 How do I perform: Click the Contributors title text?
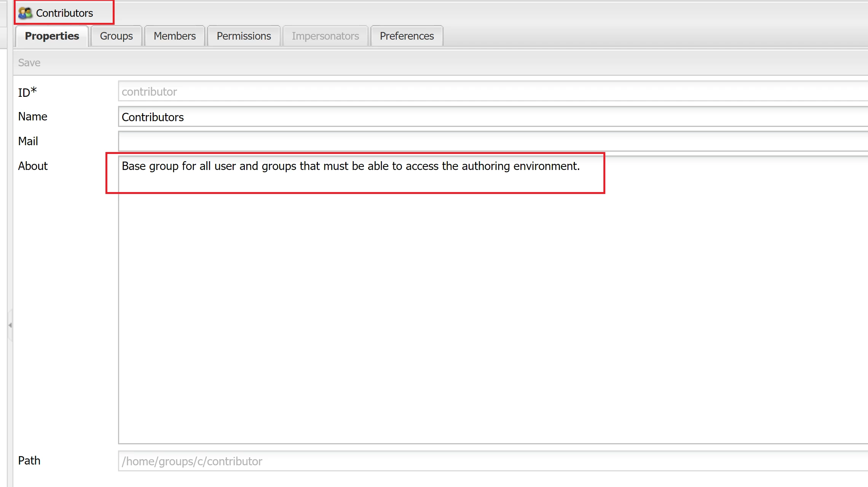pyautogui.click(x=64, y=13)
